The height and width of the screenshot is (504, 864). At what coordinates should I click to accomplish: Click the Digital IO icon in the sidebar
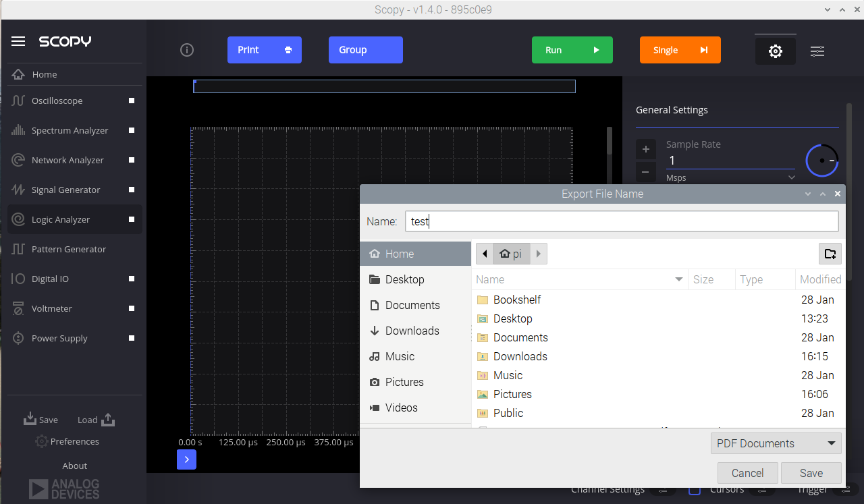[x=18, y=279]
